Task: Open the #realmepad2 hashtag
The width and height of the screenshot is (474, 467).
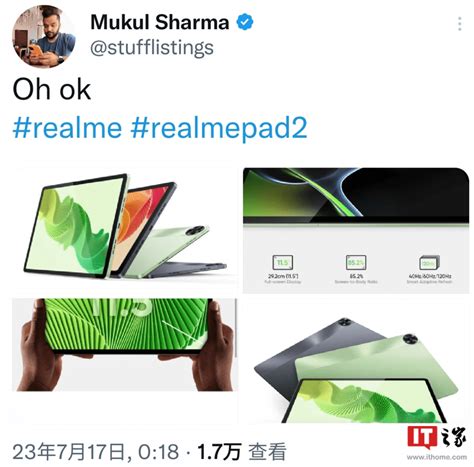Action: click(219, 129)
